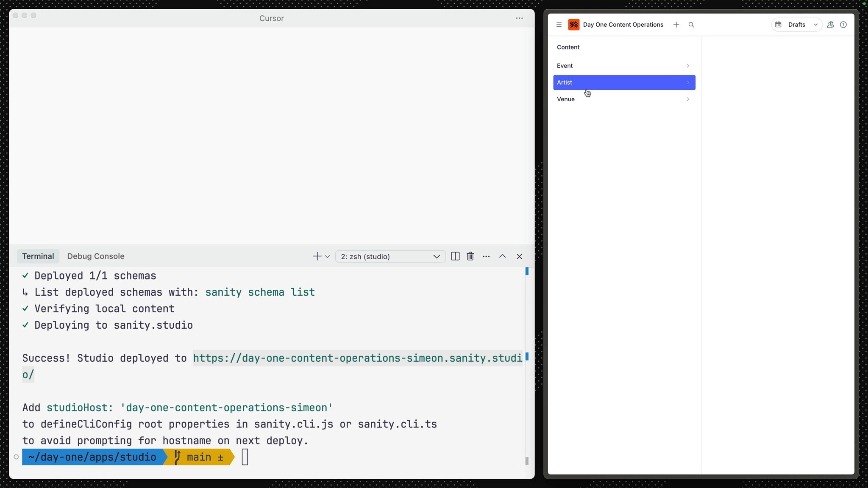
Task: Open the Day One Content Operations workspace title
Action: pos(623,25)
